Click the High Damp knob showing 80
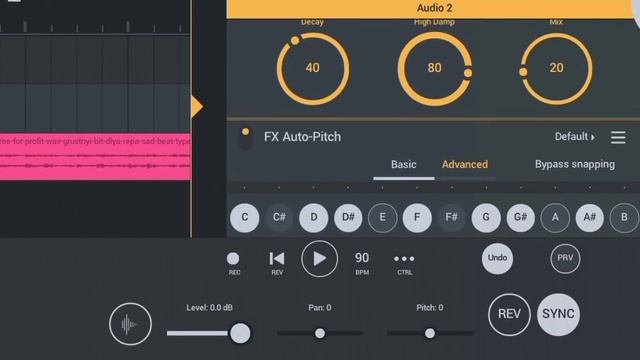This screenshot has height=360, width=640. tap(435, 68)
